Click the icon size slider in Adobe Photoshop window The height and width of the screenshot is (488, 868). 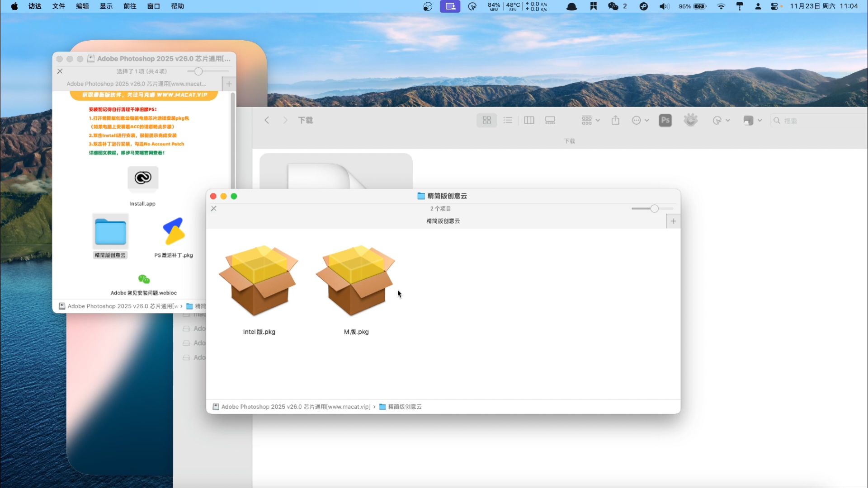pos(208,71)
